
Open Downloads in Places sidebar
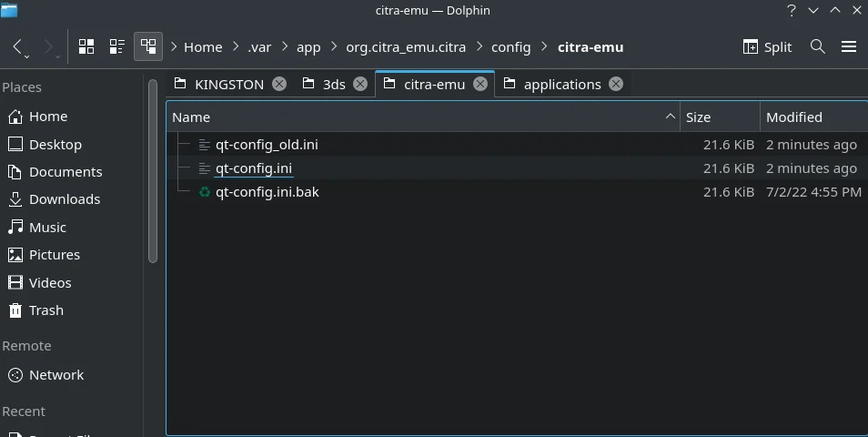[x=64, y=199]
